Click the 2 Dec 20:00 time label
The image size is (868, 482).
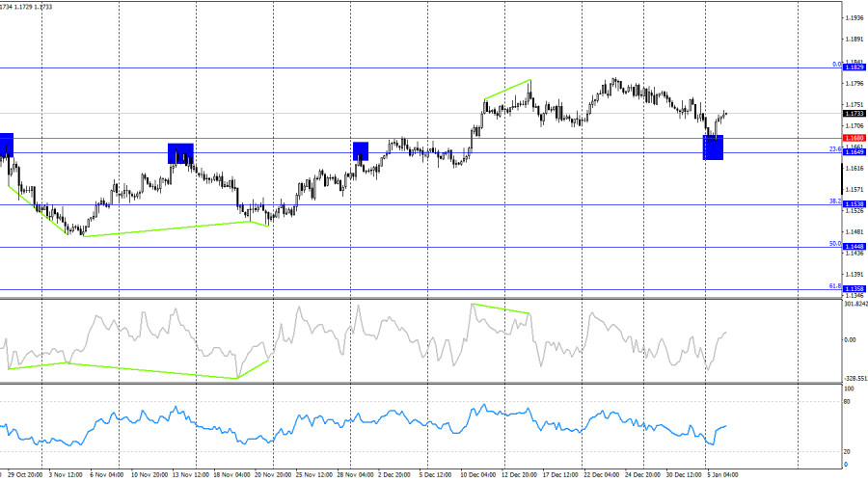[x=394, y=475]
